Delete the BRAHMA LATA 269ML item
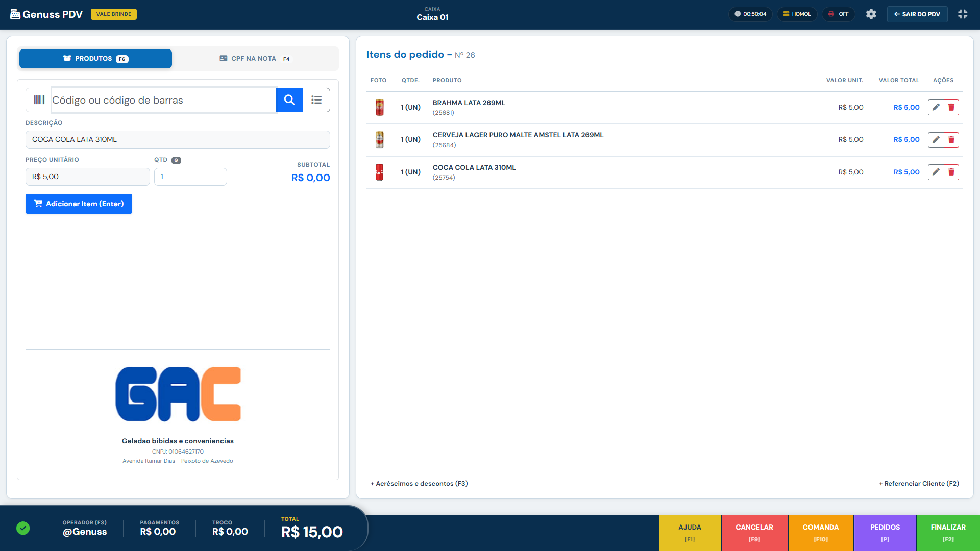The width and height of the screenshot is (980, 551). point(951,107)
